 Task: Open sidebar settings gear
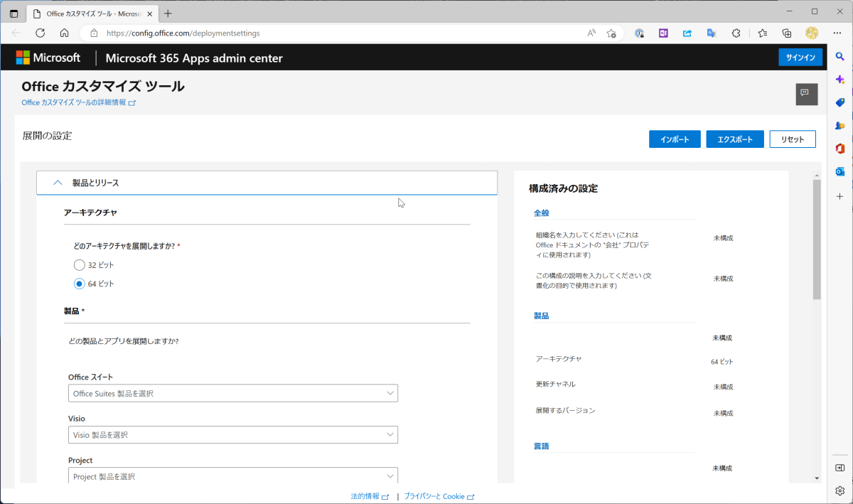tap(839, 490)
